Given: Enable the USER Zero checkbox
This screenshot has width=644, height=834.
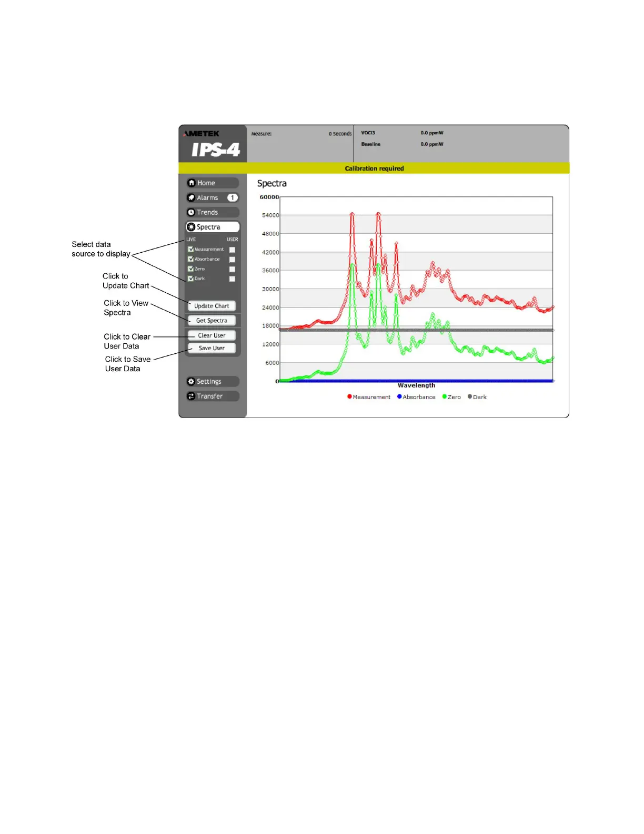Looking at the screenshot, I should point(232,269).
